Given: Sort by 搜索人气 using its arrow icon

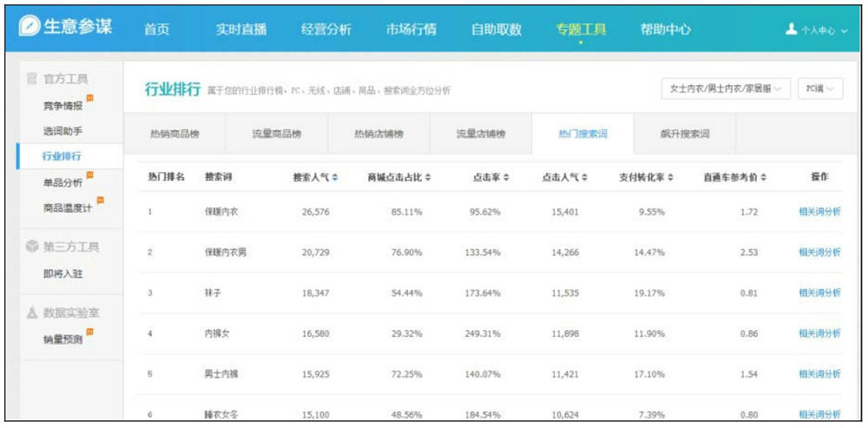Looking at the screenshot, I should [x=335, y=177].
